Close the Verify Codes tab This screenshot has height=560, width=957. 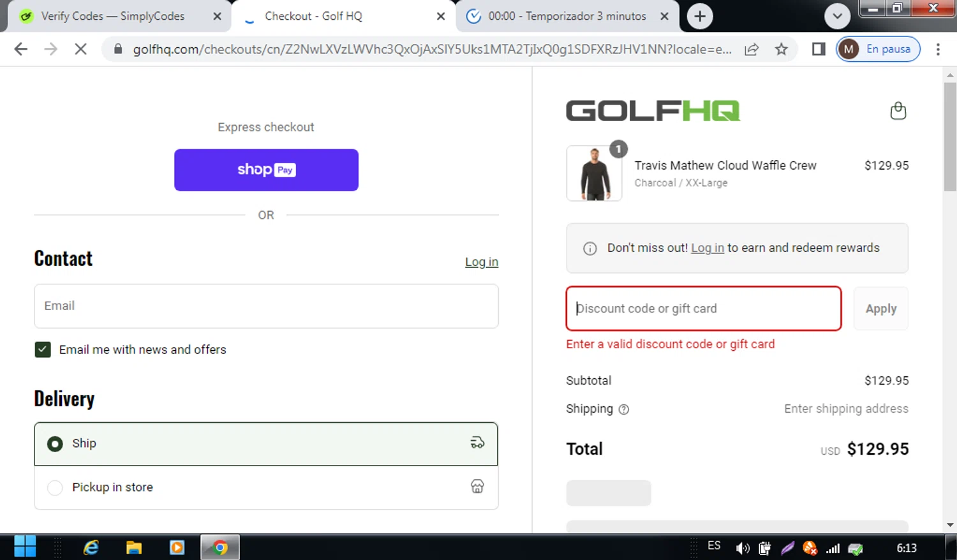point(218,17)
